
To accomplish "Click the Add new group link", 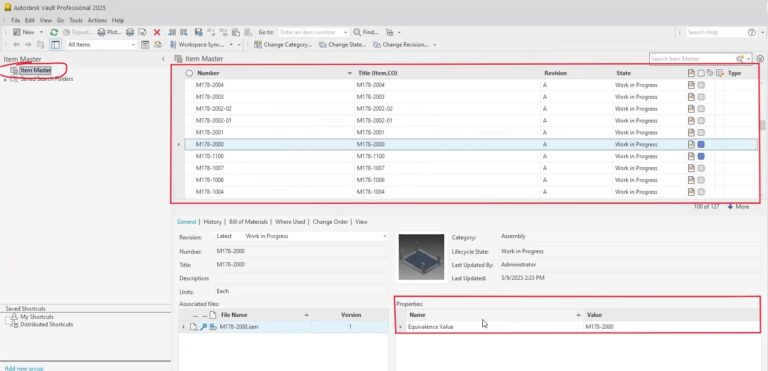I will pyautogui.click(x=24, y=368).
